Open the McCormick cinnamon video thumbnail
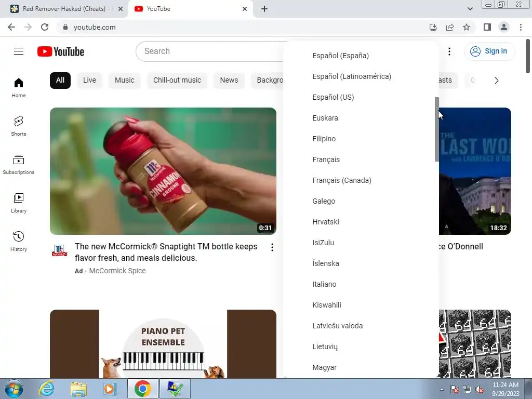The width and height of the screenshot is (532, 399). pos(163,171)
